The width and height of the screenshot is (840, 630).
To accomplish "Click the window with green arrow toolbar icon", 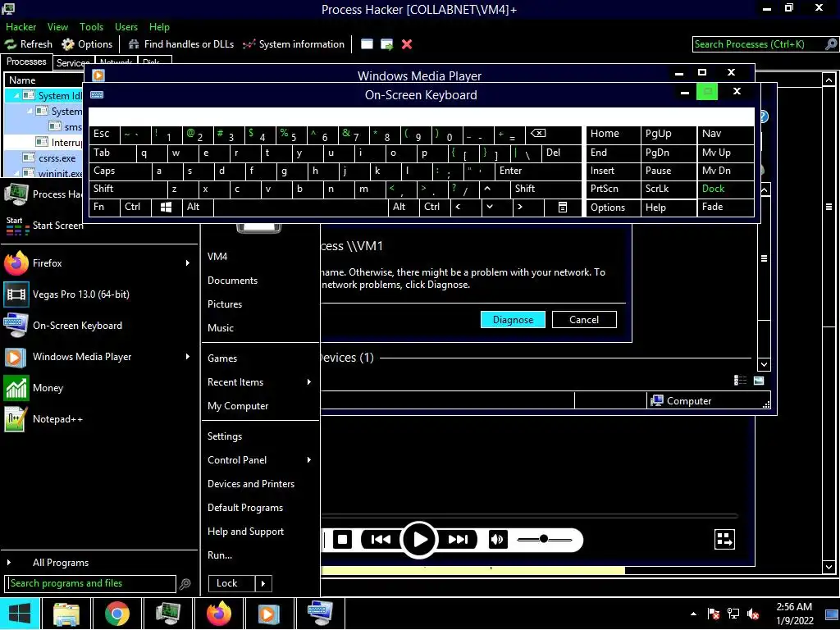I will 387,44.
